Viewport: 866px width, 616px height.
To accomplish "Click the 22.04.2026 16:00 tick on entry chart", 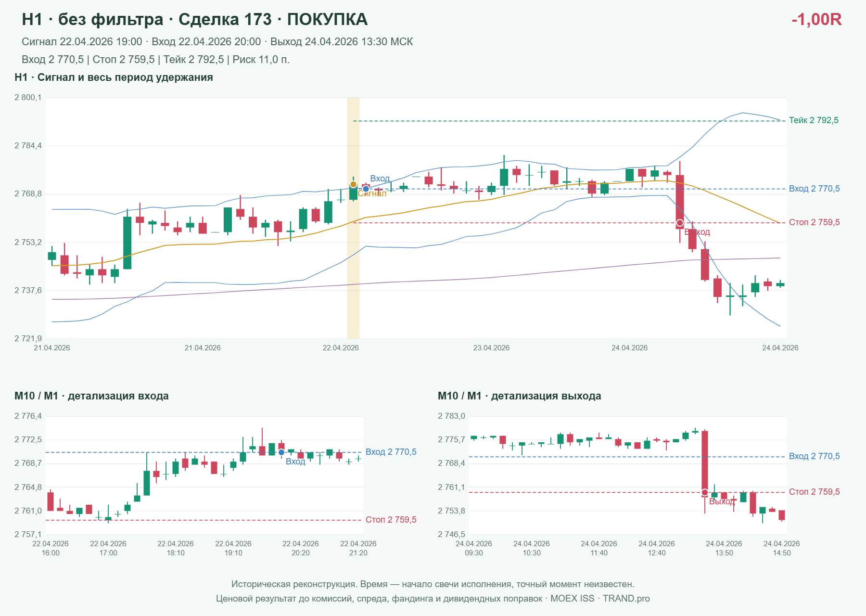I will click(51, 548).
